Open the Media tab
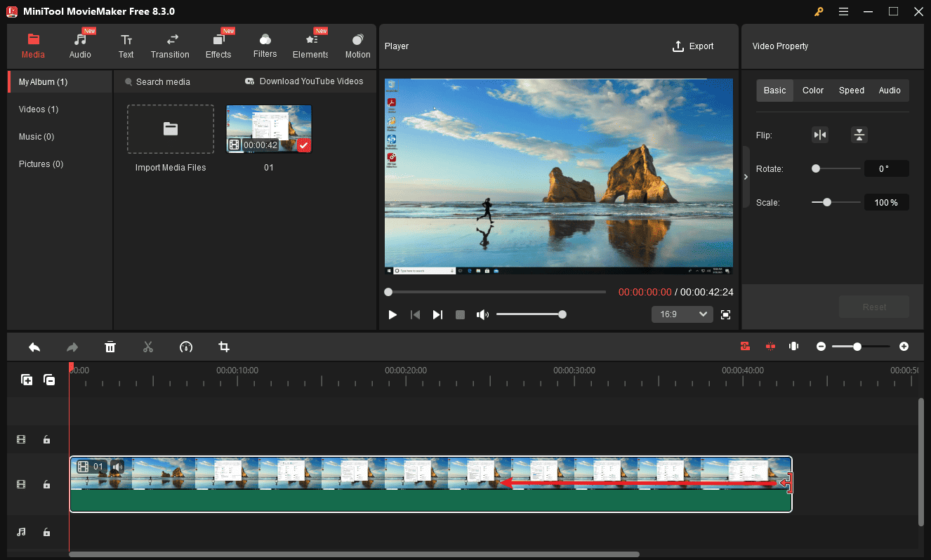 [33, 46]
